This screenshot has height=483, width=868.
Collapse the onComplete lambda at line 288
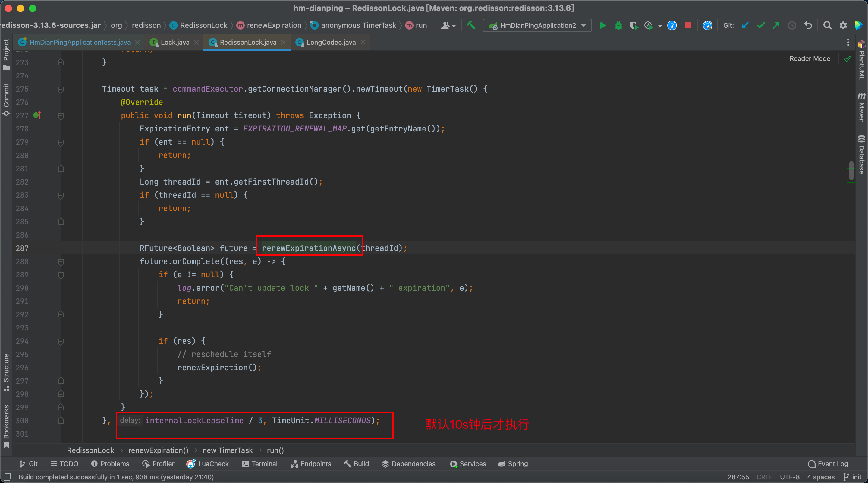tap(61, 262)
